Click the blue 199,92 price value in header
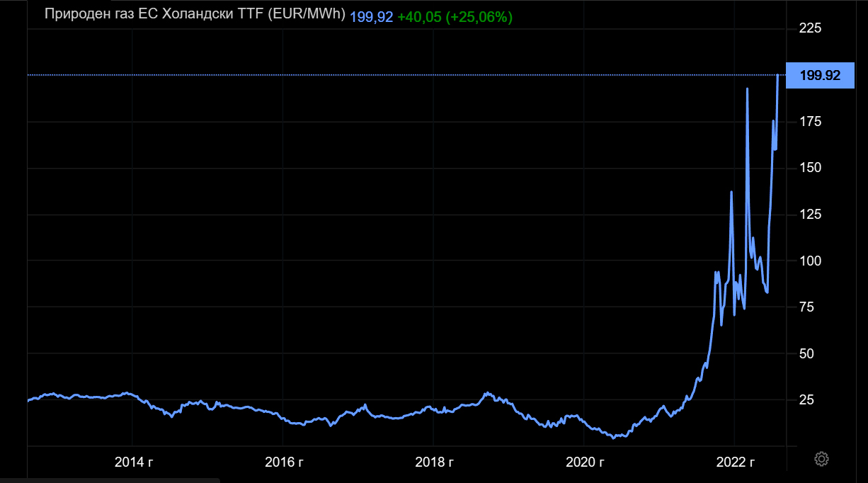The width and height of the screenshot is (868, 483). click(371, 17)
